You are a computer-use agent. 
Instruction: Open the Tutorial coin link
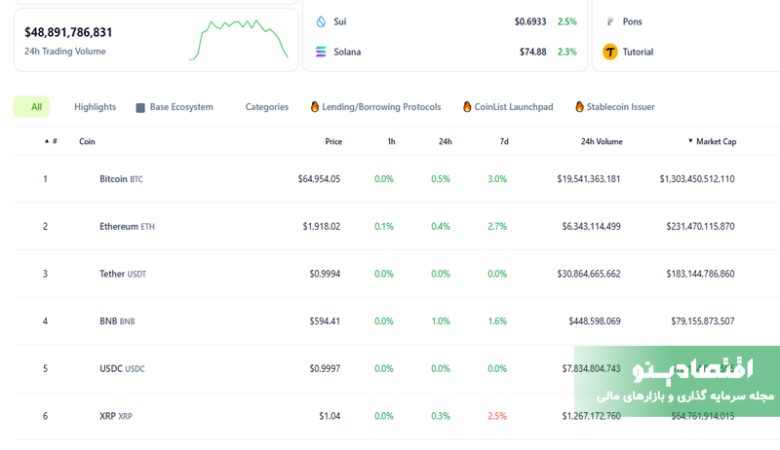pyautogui.click(x=638, y=52)
